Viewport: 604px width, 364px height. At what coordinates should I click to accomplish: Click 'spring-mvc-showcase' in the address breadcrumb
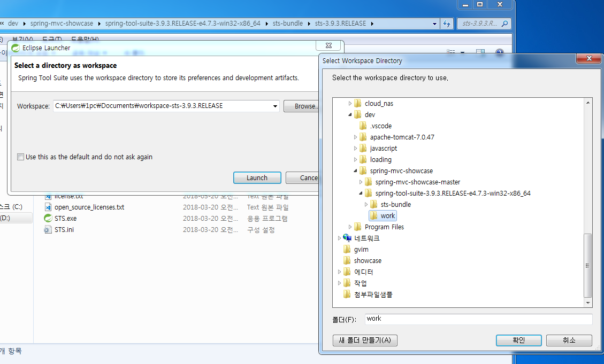(x=62, y=24)
